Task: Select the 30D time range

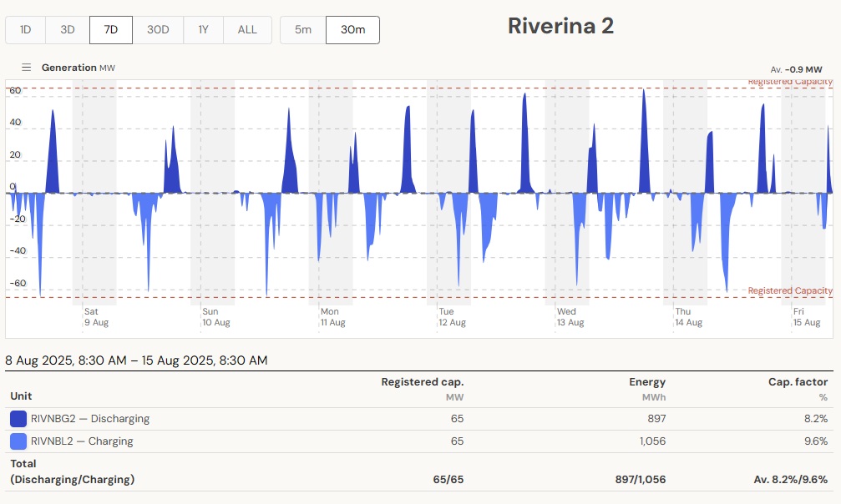Action: pyautogui.click(x=158, y=30)
